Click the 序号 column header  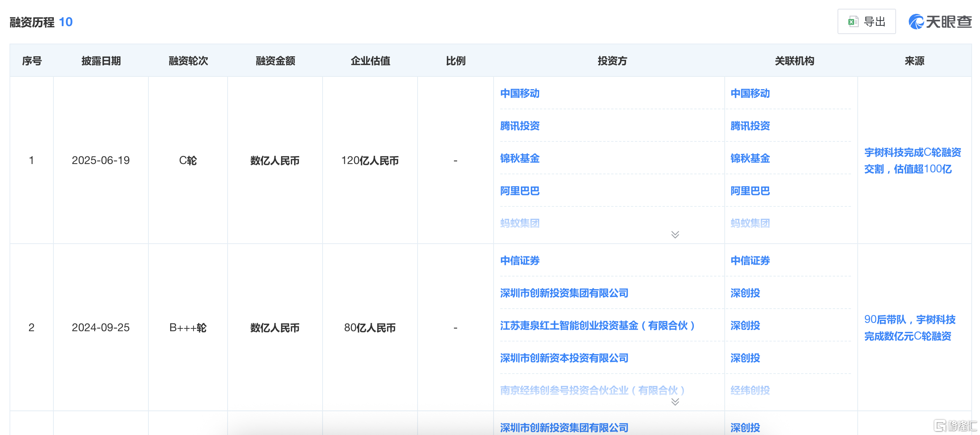32,61
